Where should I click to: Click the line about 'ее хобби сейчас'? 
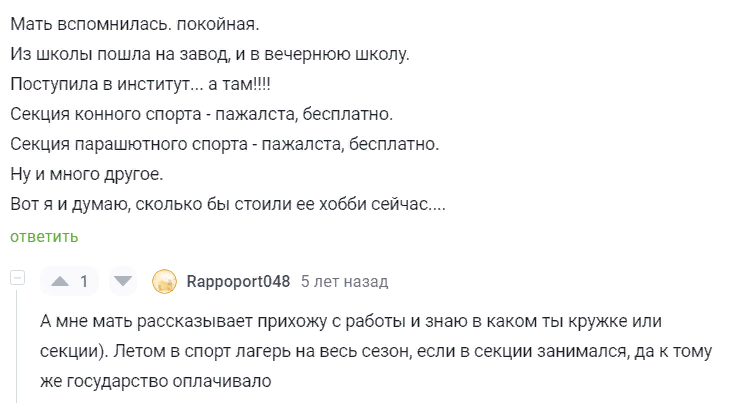(x=228, y=204)
